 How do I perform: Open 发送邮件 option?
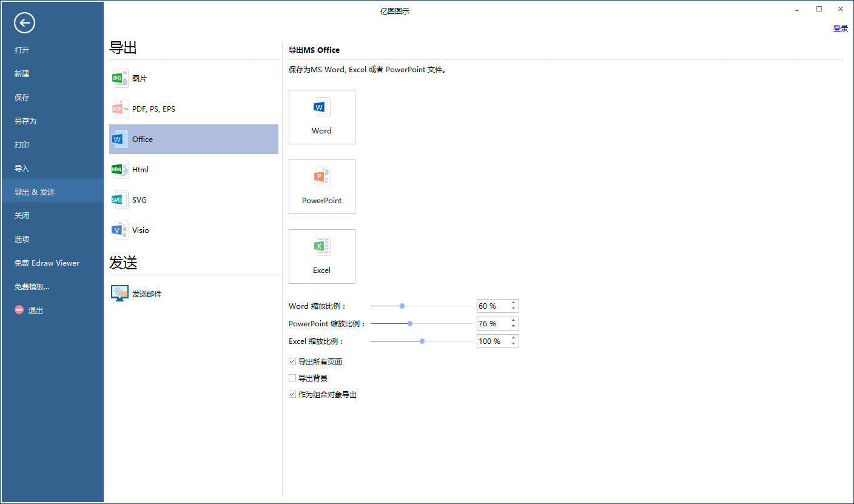(193, 294)
